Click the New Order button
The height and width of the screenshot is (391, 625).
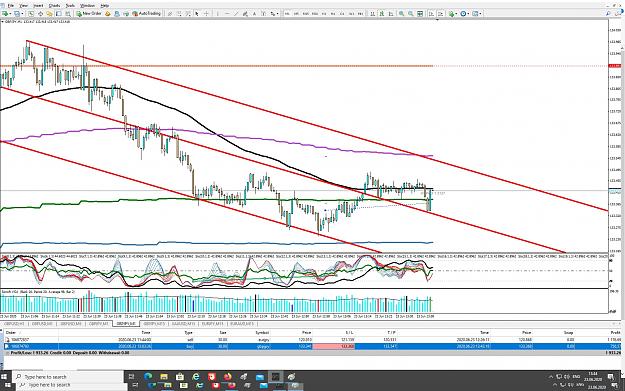click(x=88, y=14)
